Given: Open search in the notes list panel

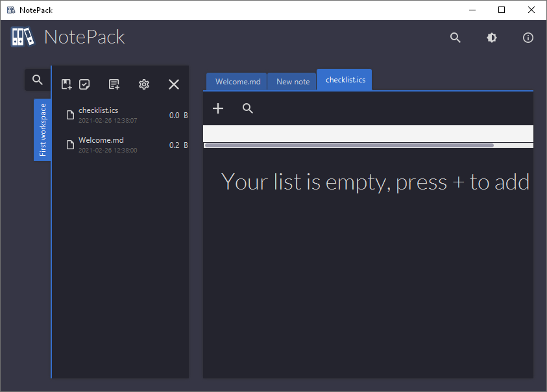Looking at the screenshot, I should (x=37, y=79).
